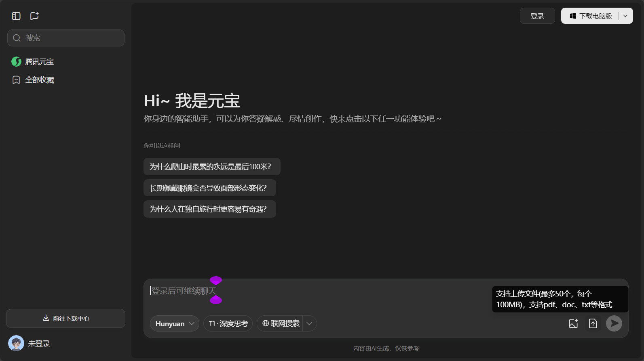The image size is (644, 361).
Task: Click the magnifier search icon
Action: (x=17, y=38)
